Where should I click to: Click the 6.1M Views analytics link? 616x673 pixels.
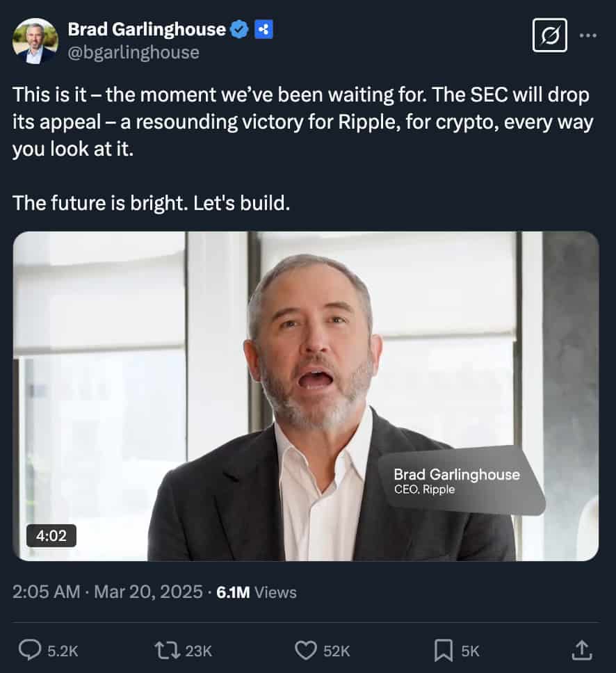257,592
